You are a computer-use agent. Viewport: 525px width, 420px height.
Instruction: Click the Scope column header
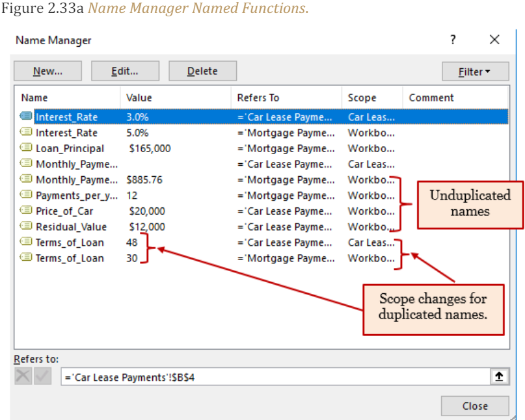pos(372,98)
